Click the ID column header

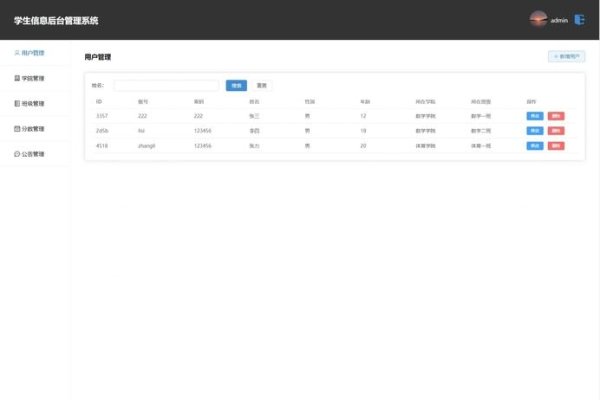click(99, 101)
